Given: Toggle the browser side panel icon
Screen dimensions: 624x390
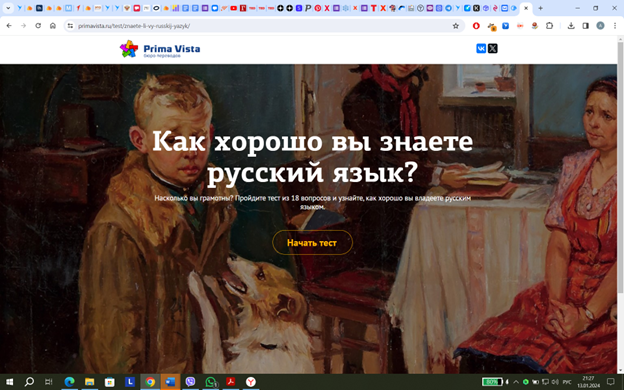Looking at the screenshot, I should tap(585, 26).
